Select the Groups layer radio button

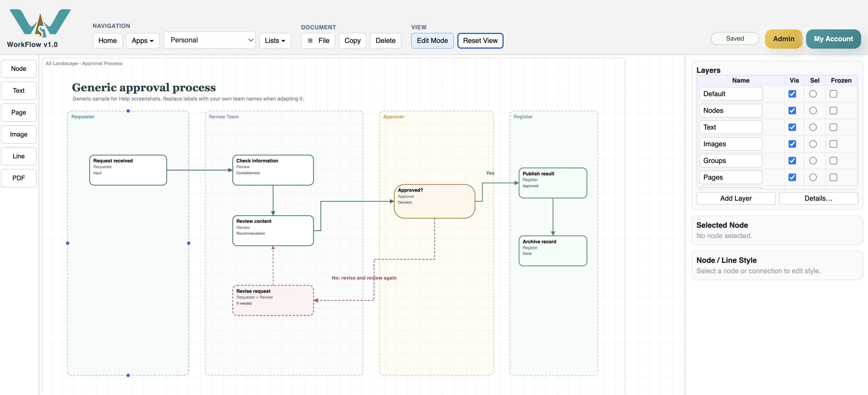813,161
